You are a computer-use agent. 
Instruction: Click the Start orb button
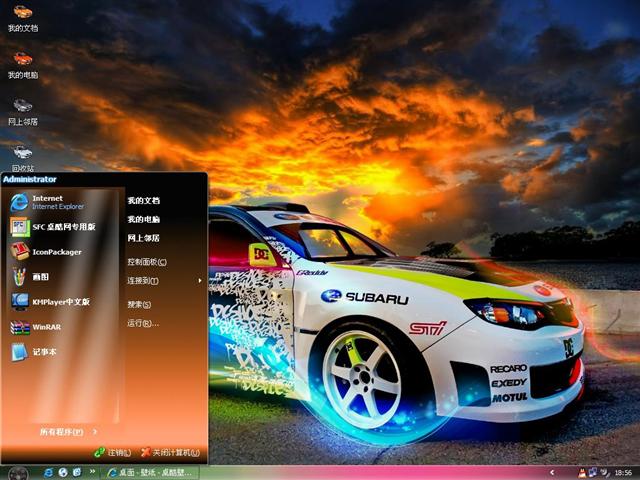18,473
